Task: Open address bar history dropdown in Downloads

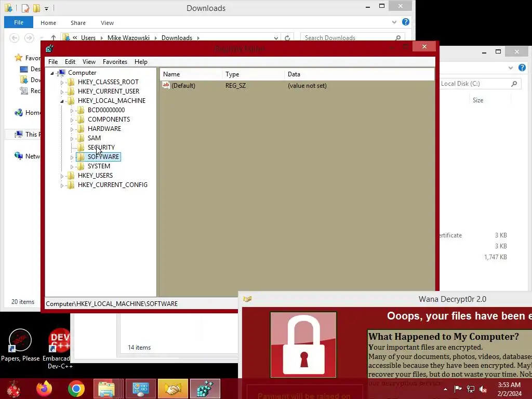Action: pos(276,38)
